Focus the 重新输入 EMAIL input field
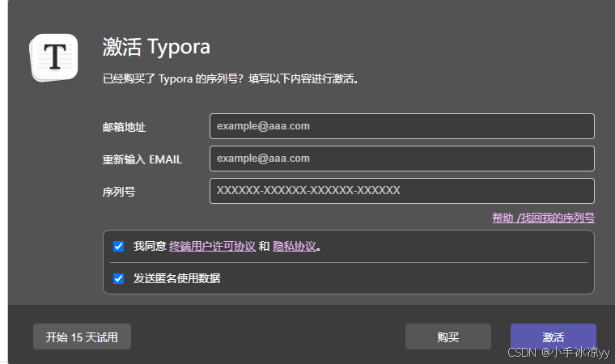 click(402, 159)
